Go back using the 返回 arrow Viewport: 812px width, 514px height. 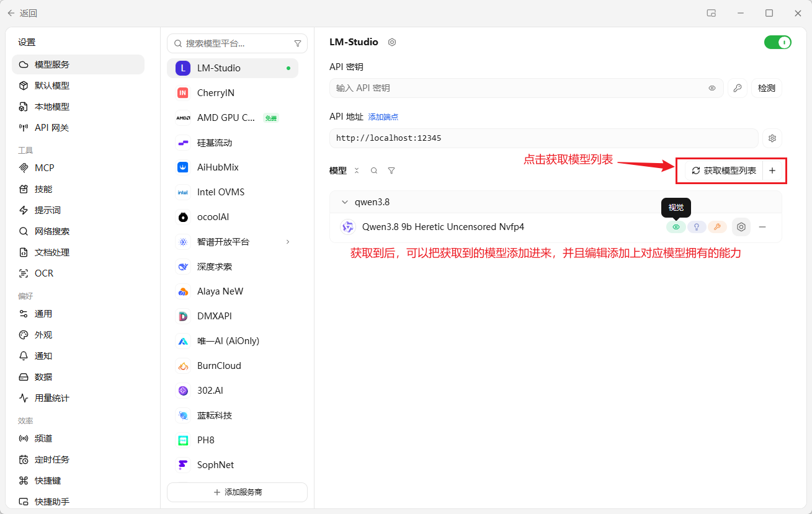tap(11, 13)
